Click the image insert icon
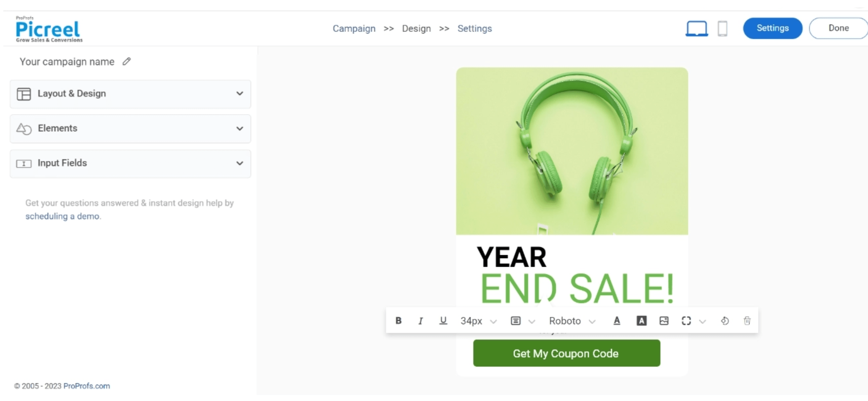The height and width of the screenshot is (401, 868). click(663, 321)
